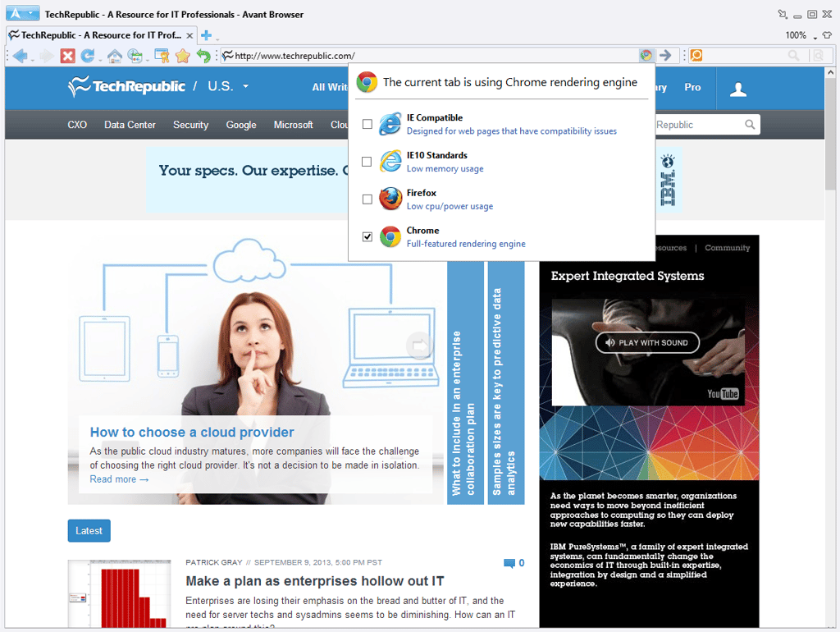Screen dimensions: 840x632
Task: Select the TechRepublic browser tab
Action: (100, 35)
